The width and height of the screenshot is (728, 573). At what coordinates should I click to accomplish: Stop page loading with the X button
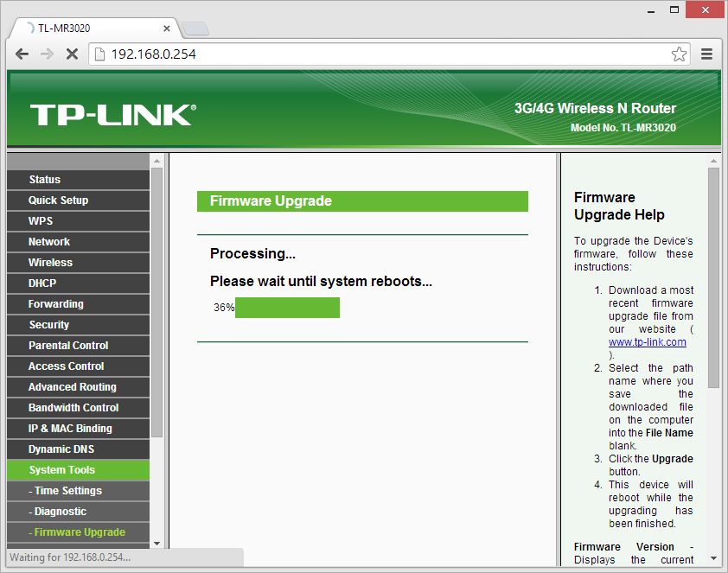[72, 54]
